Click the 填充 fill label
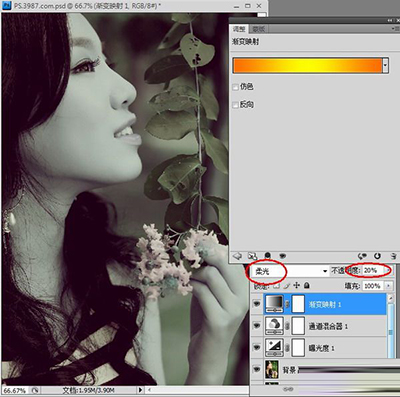Screen dimensions: 400x397 (353, 286)
